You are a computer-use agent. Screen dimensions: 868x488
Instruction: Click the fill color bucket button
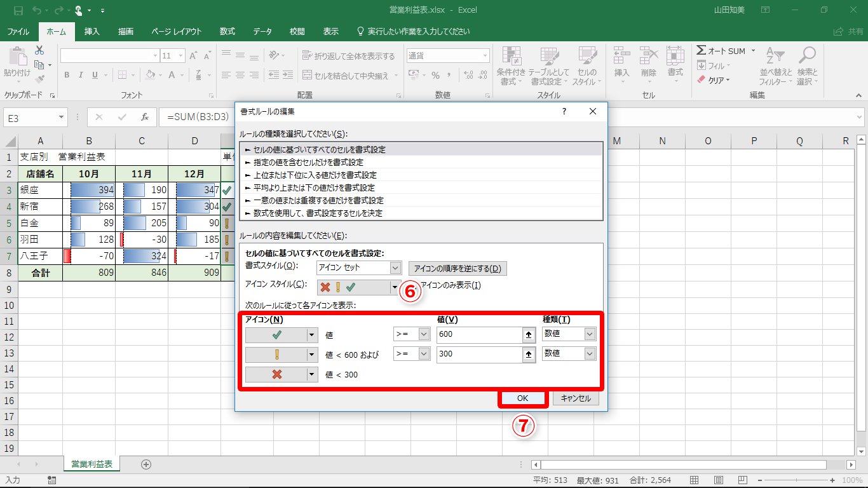click(150, 75)
